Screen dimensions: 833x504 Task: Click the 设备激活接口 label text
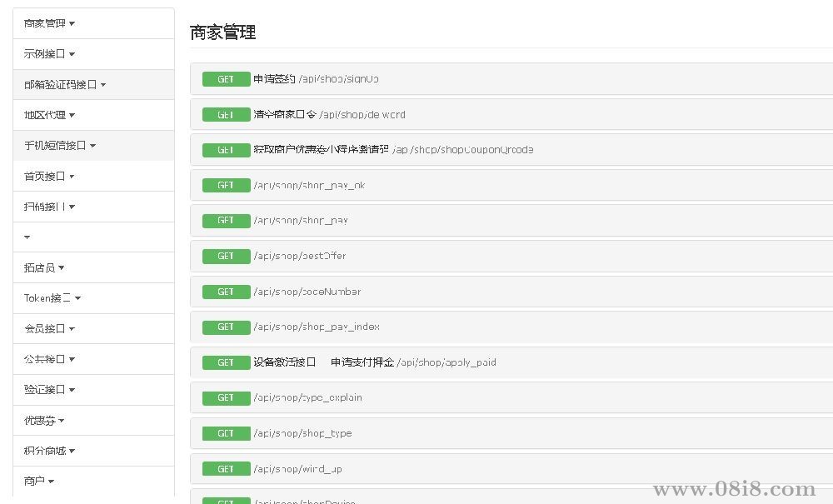point(284,362)
